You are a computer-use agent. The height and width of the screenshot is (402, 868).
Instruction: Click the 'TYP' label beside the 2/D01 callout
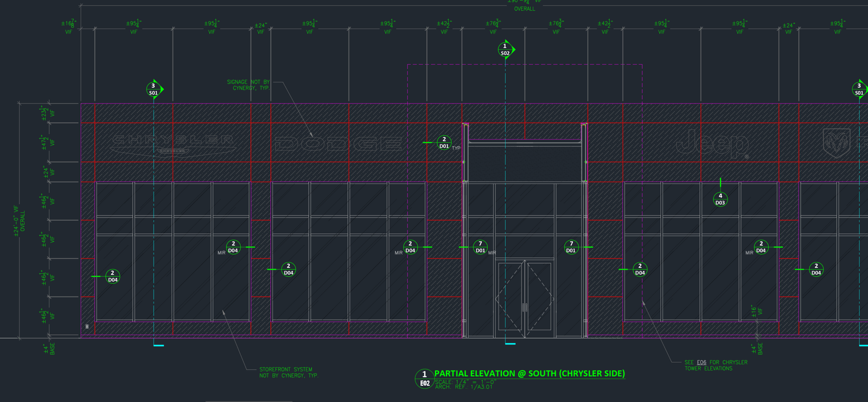(x=456, y=148)
